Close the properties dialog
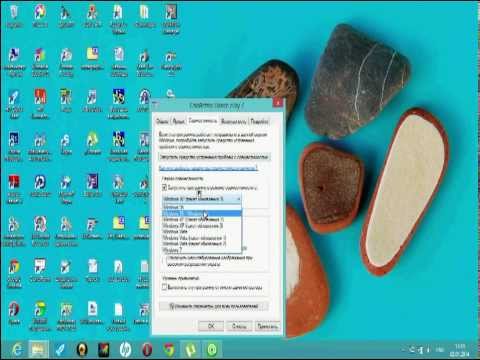The image size is (480, 360). (278, 103)
